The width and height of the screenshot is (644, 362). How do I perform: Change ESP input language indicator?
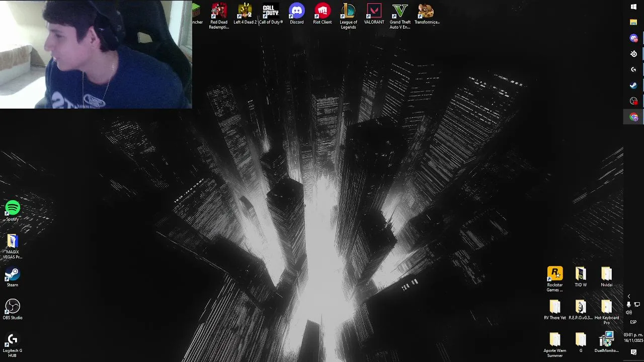click(633, 322)
